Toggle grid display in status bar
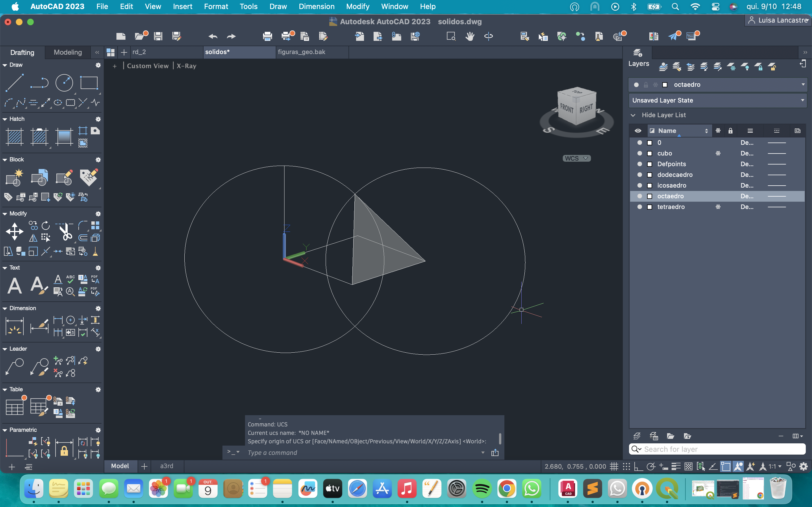This screenshot has width=812, height=507. coord(614,466)
